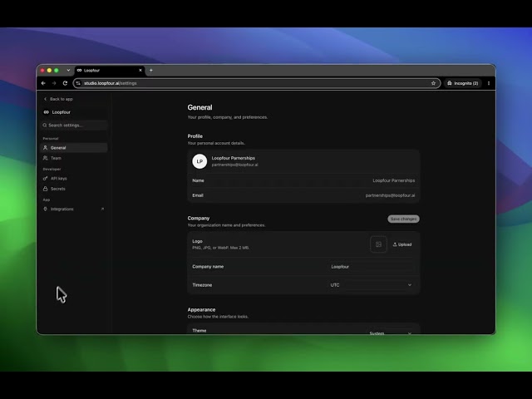The width and height of the screenshot is (532, 399).
Task: Upload a company logo
Action: tap(402, 244)
